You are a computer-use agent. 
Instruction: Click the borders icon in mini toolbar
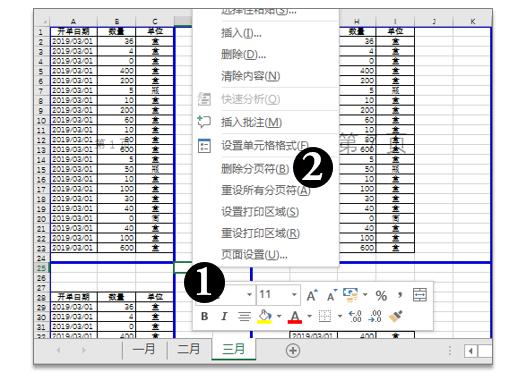coord(325,316)
